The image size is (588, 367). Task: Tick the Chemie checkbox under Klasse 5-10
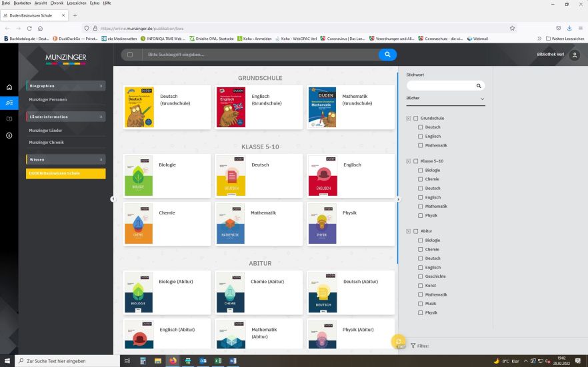coord(420,179)
